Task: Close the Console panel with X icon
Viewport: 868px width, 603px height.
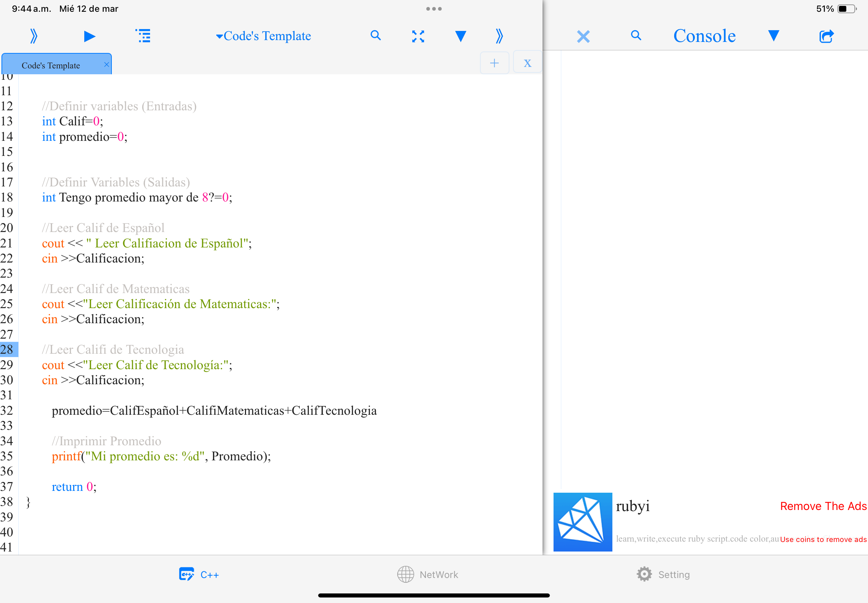Action: [583, 37]
